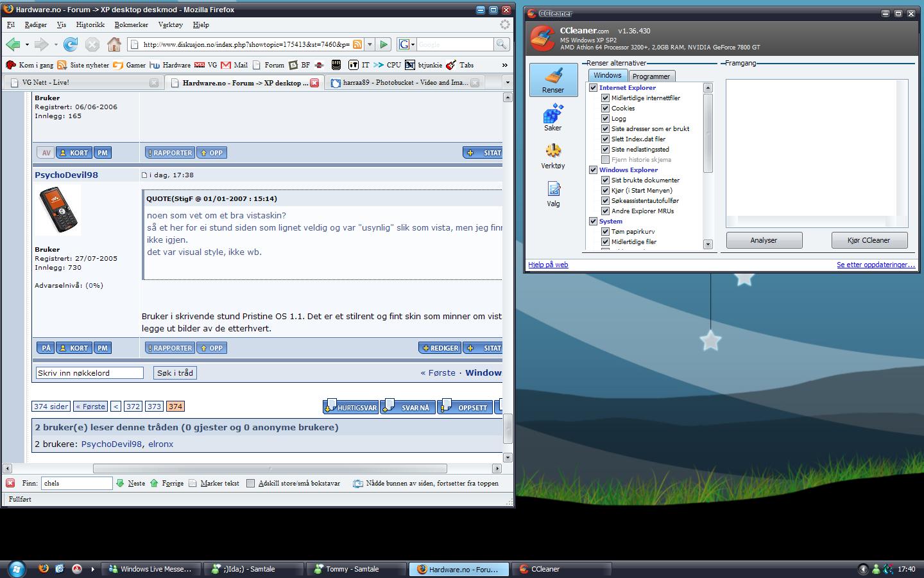Viewport: 924px width, 578px height.
Task: Expand hidden system tray icons
Action: [863, 569]
